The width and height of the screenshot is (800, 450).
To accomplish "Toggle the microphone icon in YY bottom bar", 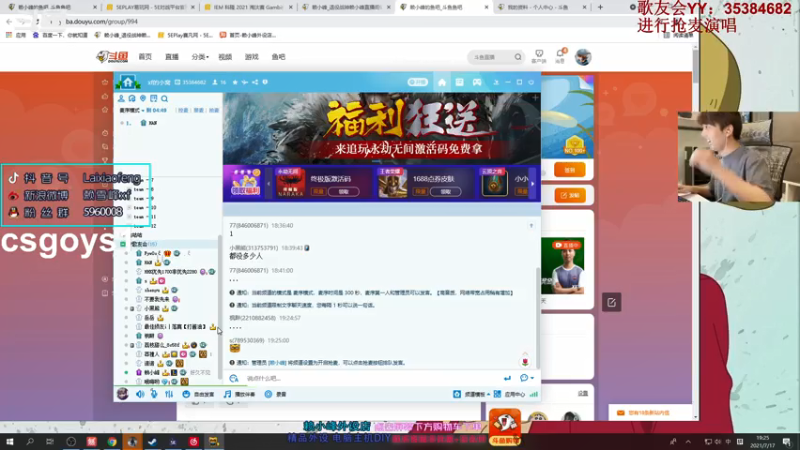I will tap(154, 394).
